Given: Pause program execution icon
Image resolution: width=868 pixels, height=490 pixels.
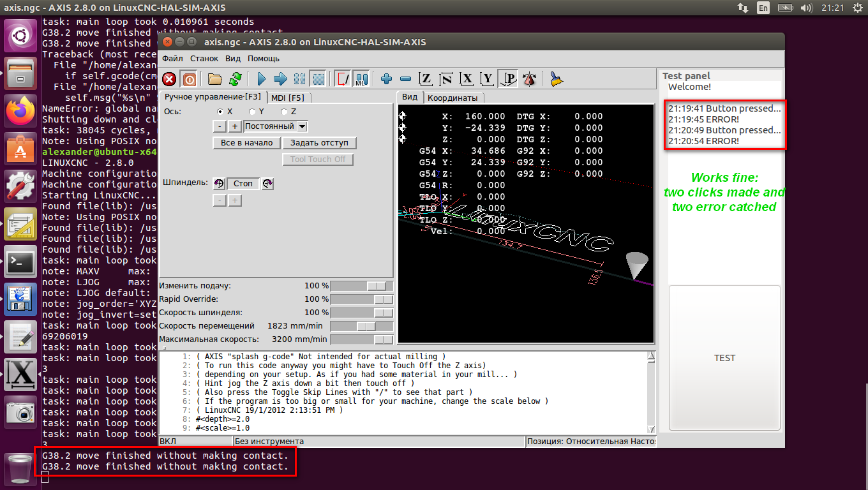Looking at the screenshot, I should point(299,79).
